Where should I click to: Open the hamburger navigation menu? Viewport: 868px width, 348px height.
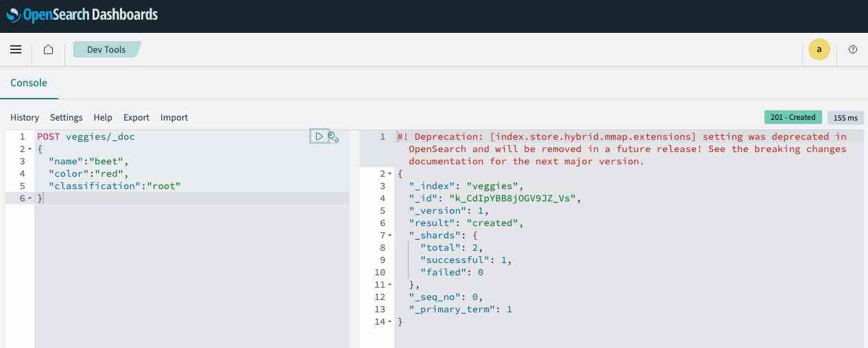[16, 49]
